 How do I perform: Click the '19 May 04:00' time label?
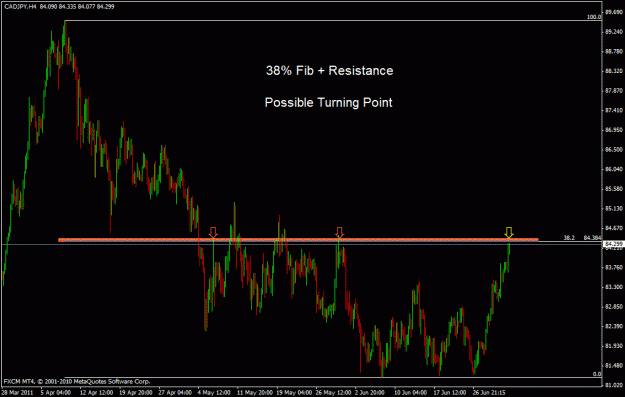click(293, 393)
